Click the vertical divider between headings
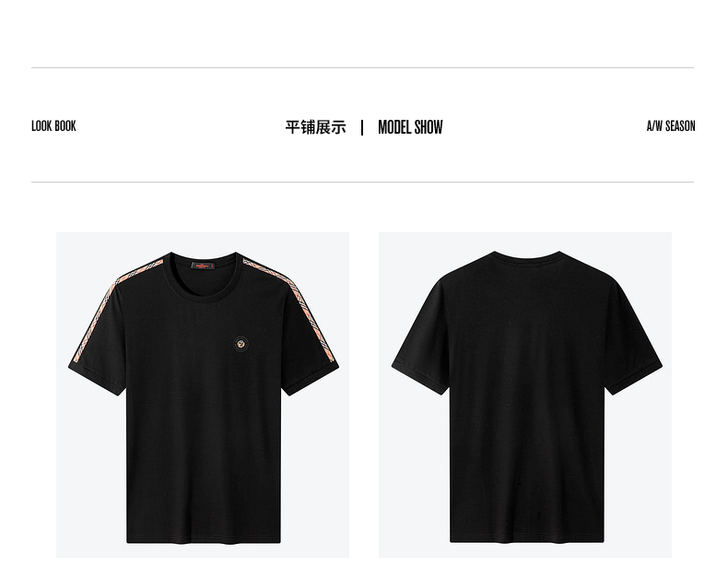728x566 pixels. [x=362, y=127]
